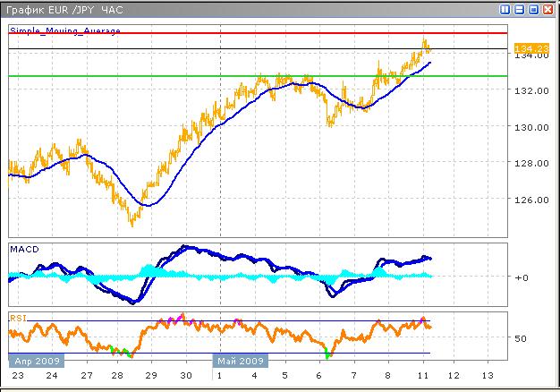The height and width of the screenshot is (392, 560).
Task: Click the horizontal tile window icon
Action: tap(520, 9)
